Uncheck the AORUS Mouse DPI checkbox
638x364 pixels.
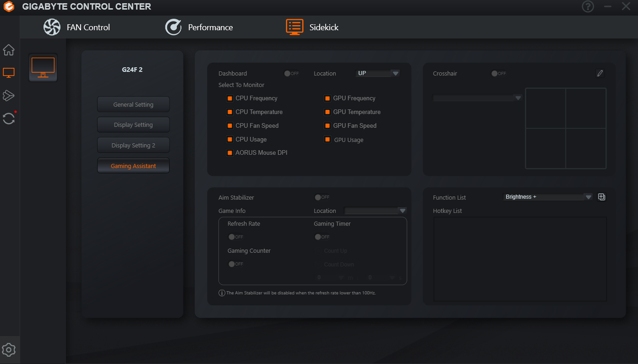[230, 153]
